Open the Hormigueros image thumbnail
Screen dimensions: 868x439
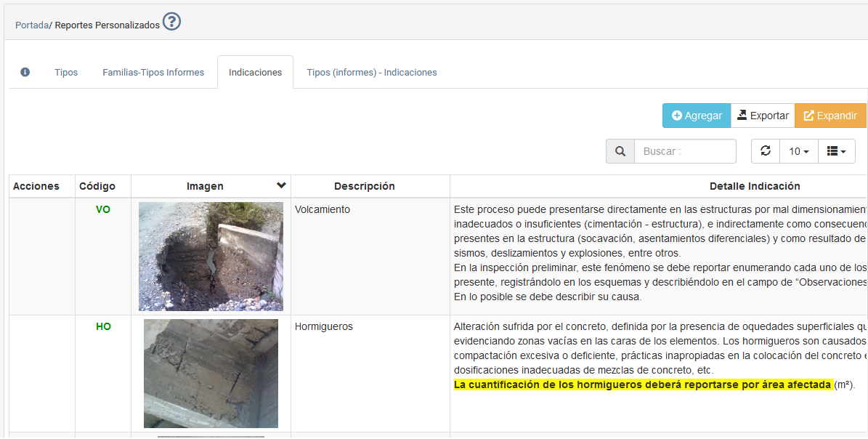click(x=211, y=374)
